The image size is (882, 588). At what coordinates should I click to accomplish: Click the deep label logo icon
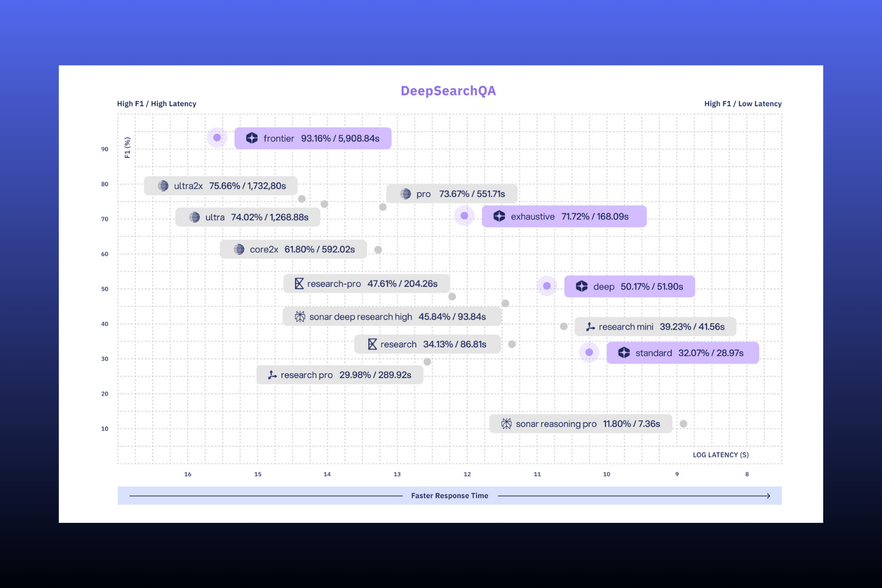pyautogui.click(x=582, y=286)
